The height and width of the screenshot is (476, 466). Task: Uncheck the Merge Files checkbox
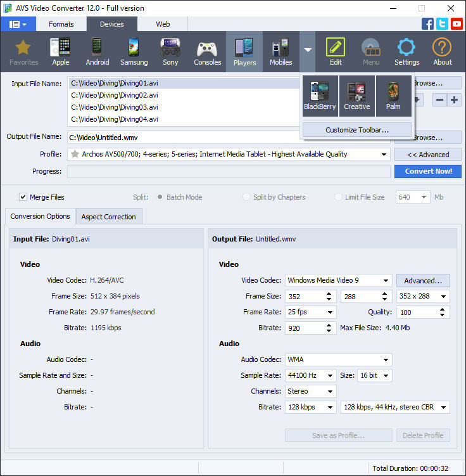click(x=23, y=197)
